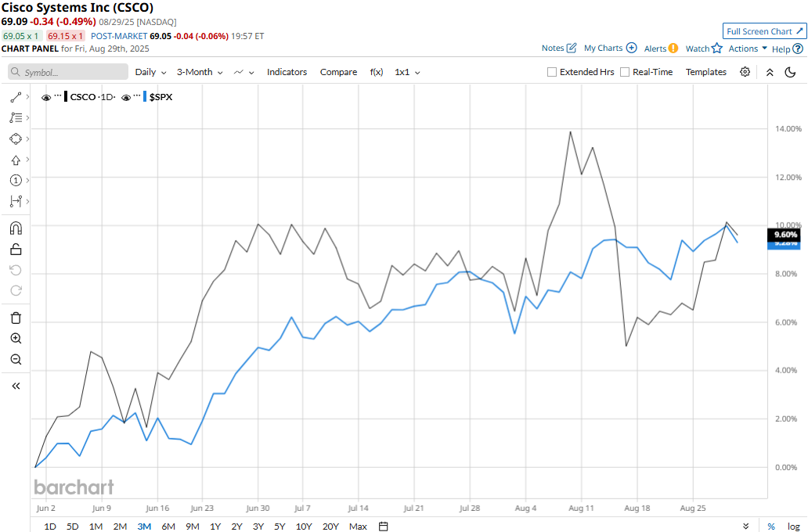Delete drawings with the trash icon
Image resolution: width=808 pixels, height=532 pixels.
(16, 318)
